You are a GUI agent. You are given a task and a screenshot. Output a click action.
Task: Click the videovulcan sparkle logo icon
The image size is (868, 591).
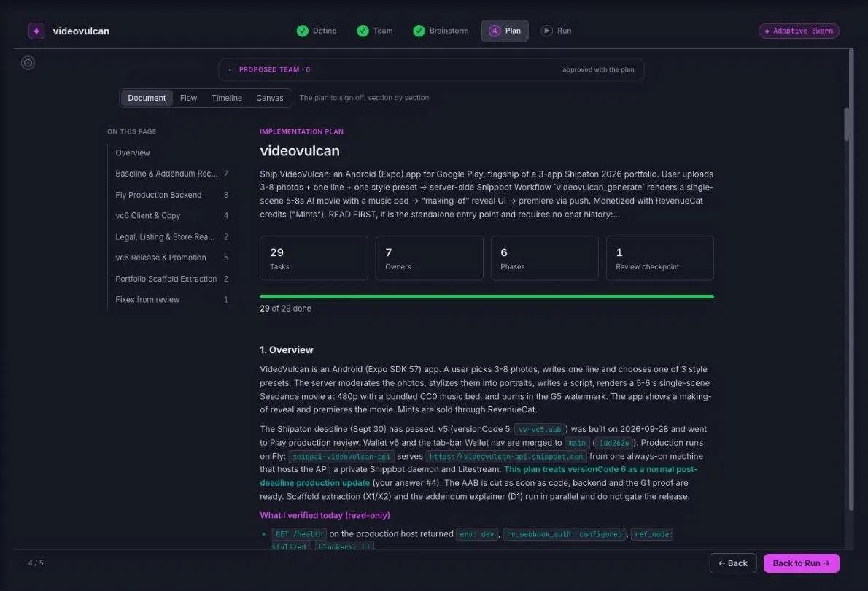36,31
